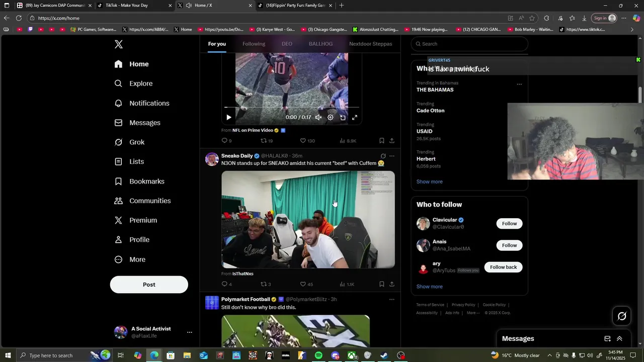Image resolution: width=644 pixels, height=362 pixels.
Task: Expand the bookmarks bar overflow chevron
Action: coord(632,30)
